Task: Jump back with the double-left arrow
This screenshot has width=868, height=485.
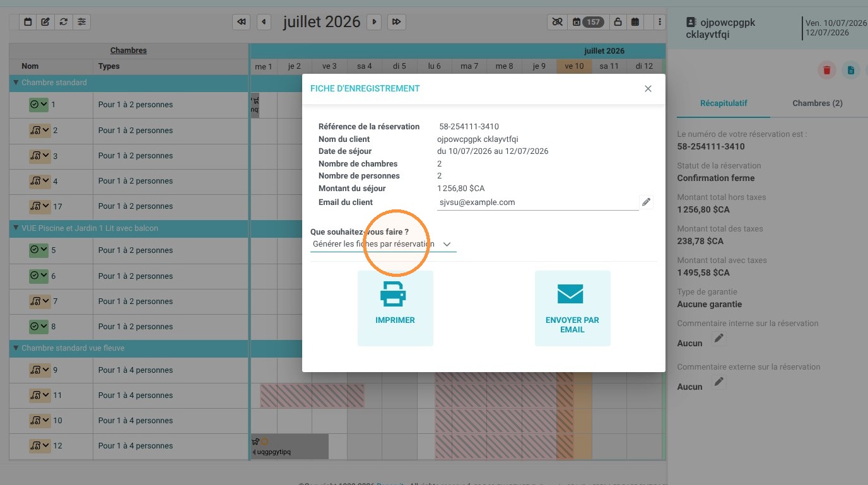Action: [241, 22]
